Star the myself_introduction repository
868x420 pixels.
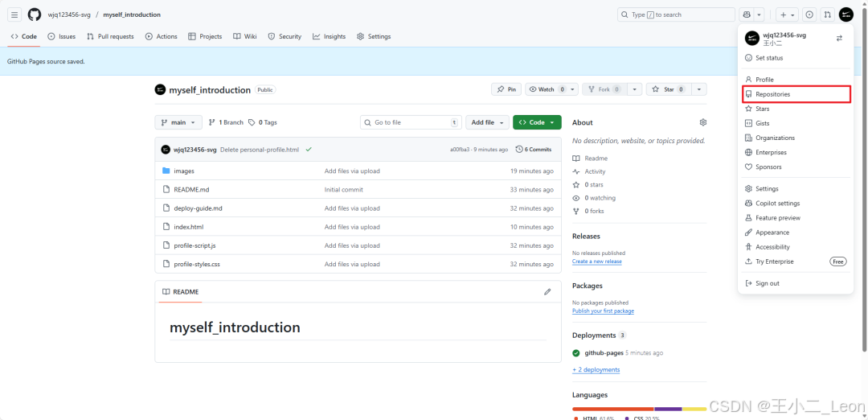point(669,89)
